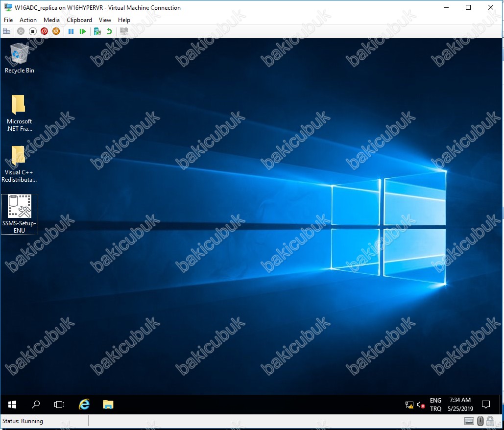Viewport: 504px width, 430px height.
Task: Click the mouse status bar icon
Action: coord(480,421)
